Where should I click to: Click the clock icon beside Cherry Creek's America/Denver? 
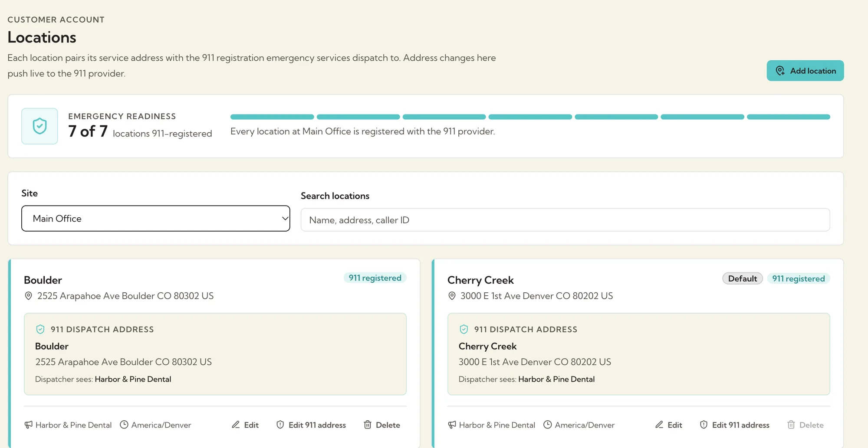[x=548, y=425]
